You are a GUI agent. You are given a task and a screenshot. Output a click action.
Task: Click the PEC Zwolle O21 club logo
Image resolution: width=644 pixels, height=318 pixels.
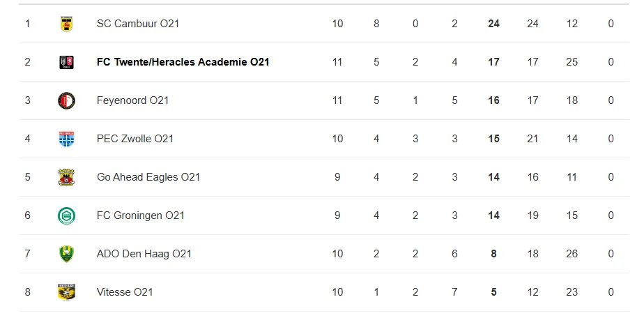(x=66, y=139)
